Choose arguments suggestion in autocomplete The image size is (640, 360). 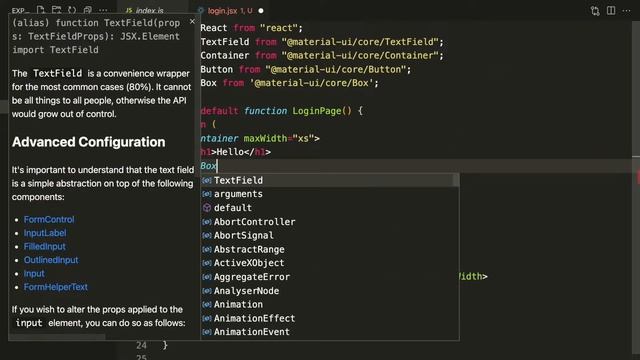330,194
